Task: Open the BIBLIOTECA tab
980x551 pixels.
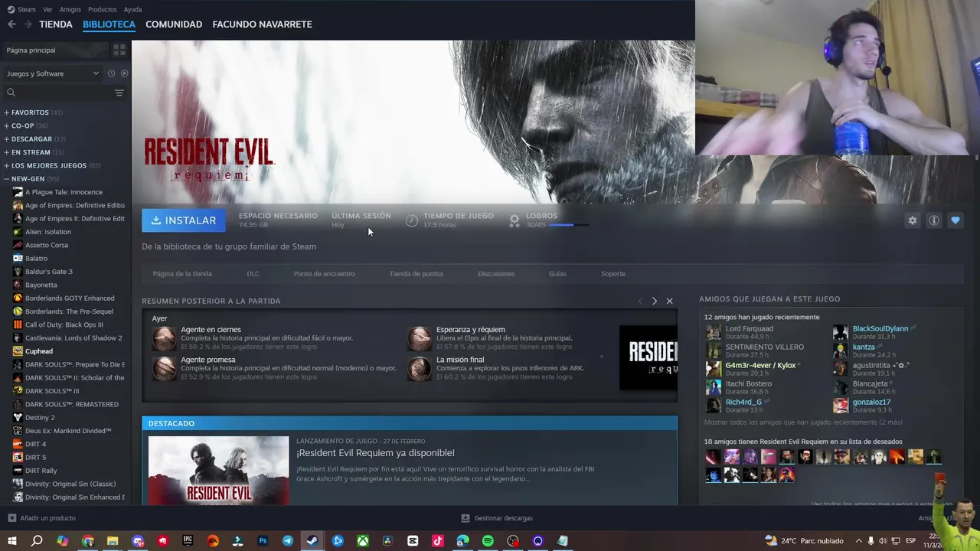Action: pyautogui.click(x=109, y=24)
